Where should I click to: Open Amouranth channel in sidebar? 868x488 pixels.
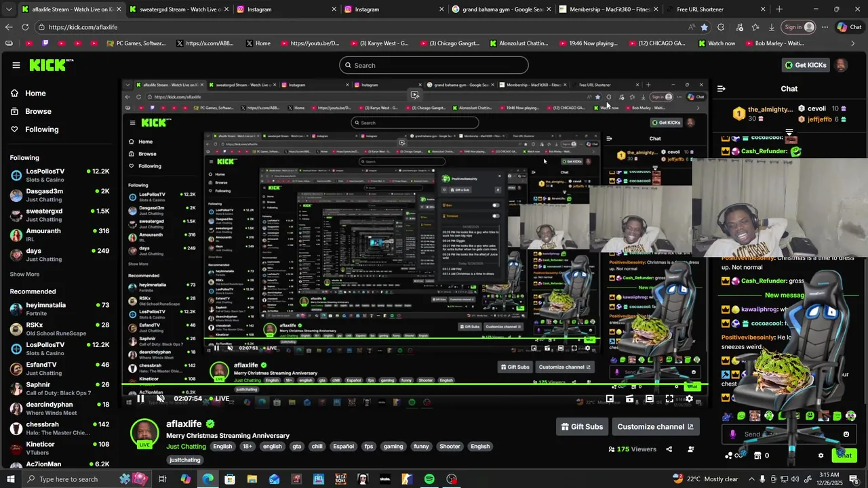(60, 235)
